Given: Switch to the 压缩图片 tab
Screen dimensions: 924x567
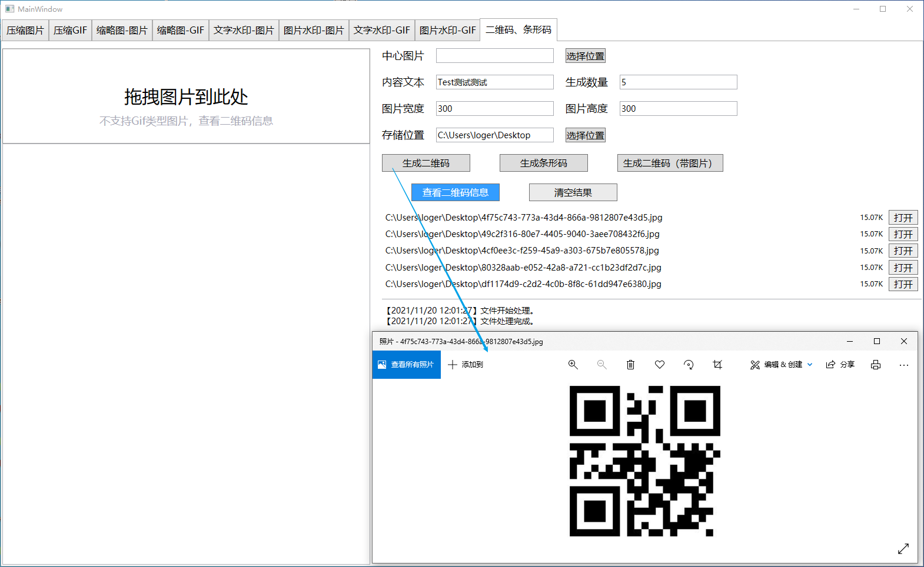Looking at the screenshot, I should 25,30.
